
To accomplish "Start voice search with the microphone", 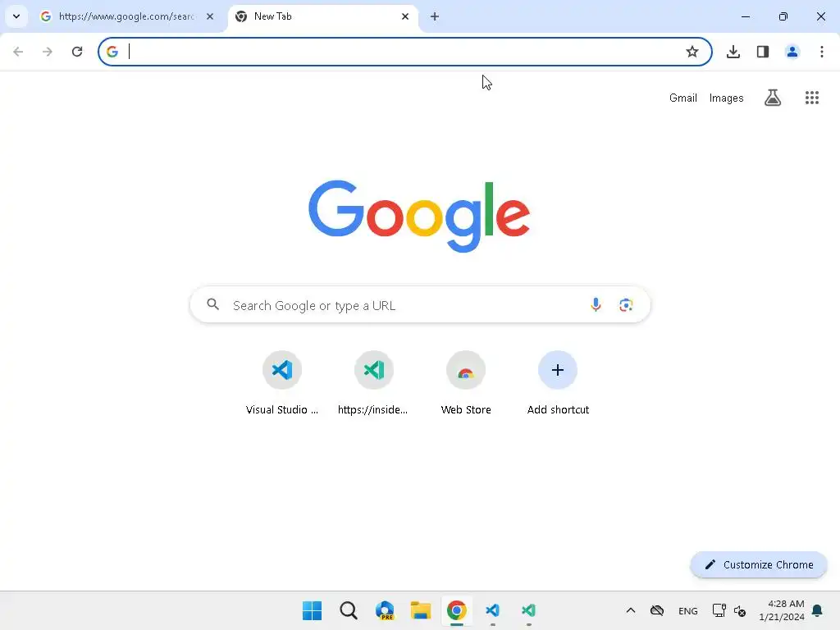I will coord(596,304).
